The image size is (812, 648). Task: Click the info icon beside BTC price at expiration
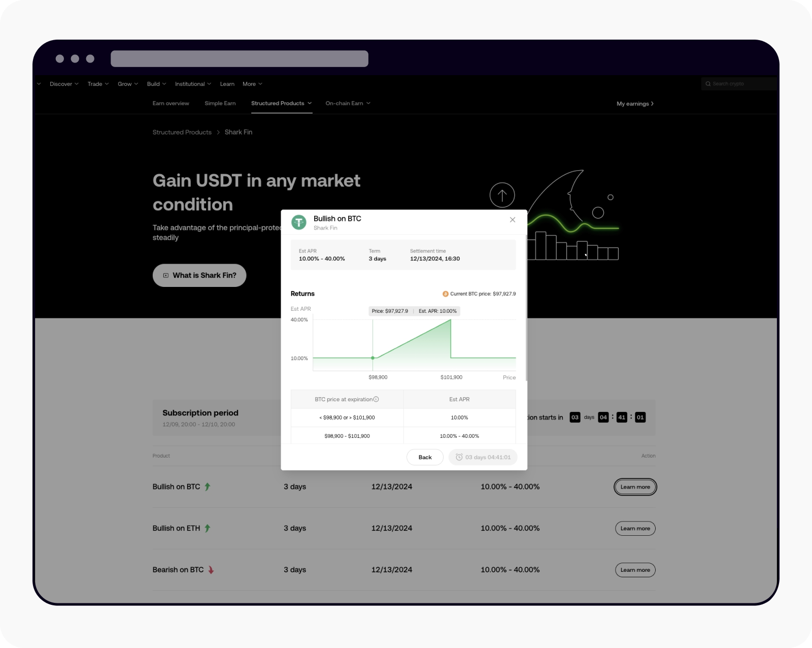pyautogui.click(x=376, y=399)
